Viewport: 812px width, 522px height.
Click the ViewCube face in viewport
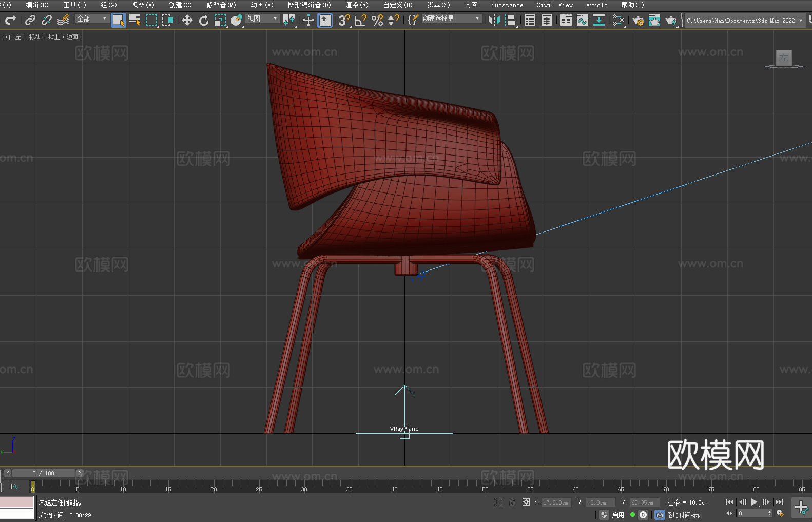click(784, 57)
